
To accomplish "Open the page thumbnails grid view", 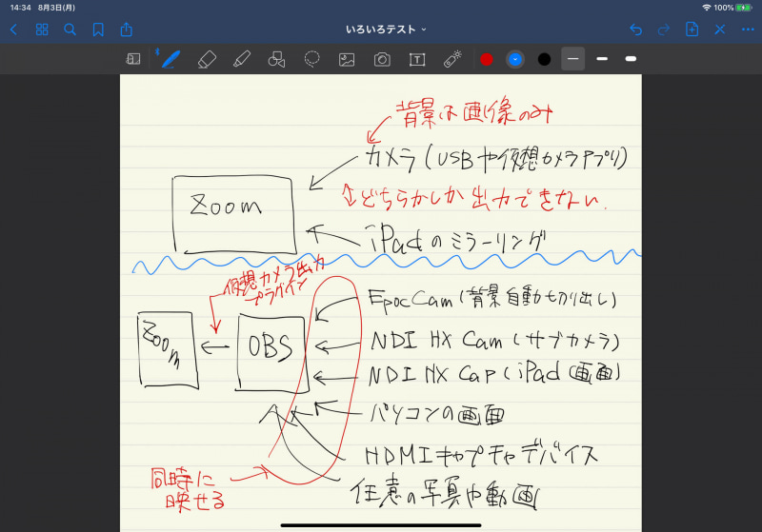I will pos(42,30).
